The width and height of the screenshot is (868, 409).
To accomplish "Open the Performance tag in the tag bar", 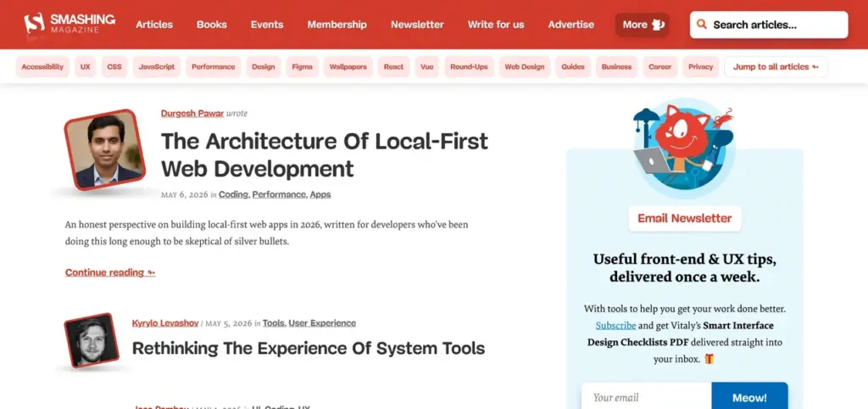I will tap(213, 66).
